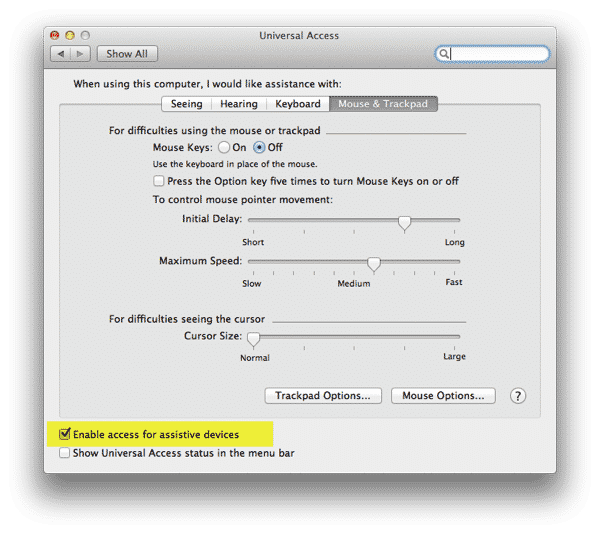This screenshot has height=534, width=600.
Task: Select Mouse Keys Off radio button
Action: tap(260, 147)
